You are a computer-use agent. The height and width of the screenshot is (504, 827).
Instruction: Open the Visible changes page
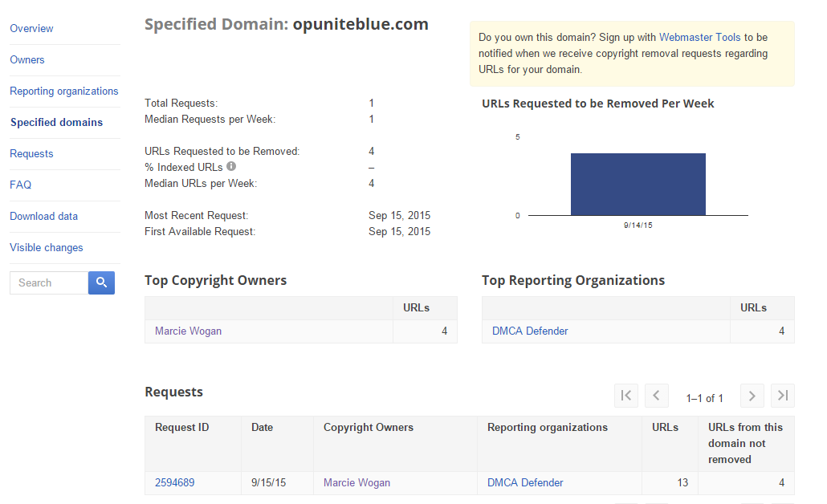click(x=47, y=247)
